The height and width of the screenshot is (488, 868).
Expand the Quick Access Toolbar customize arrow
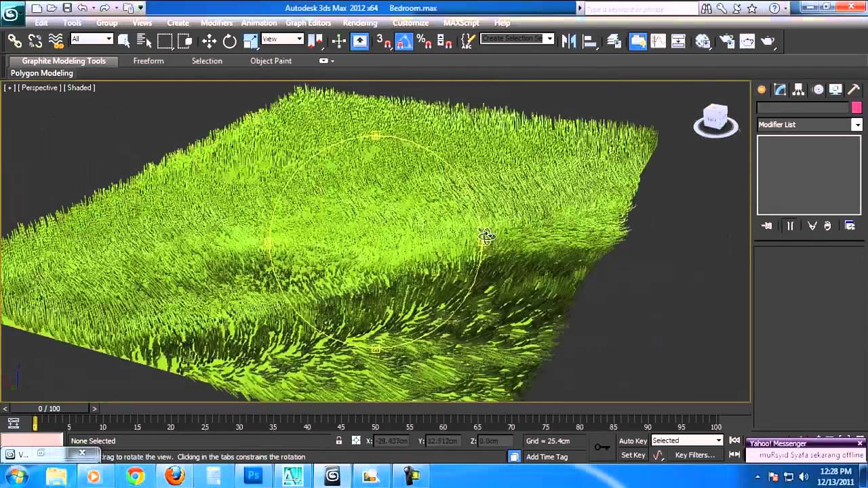[140, 8]
